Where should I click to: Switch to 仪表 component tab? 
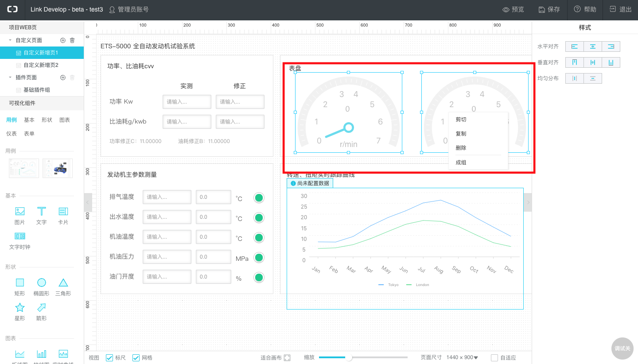pos(12,133)
